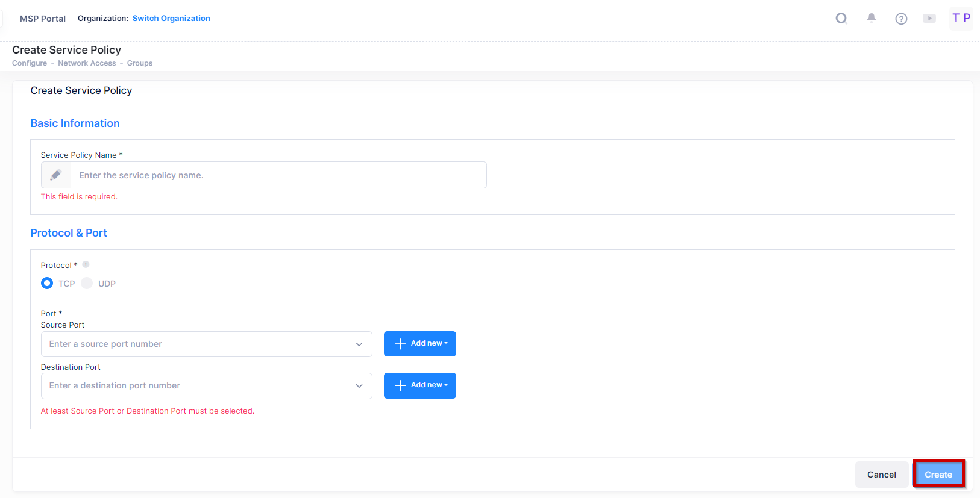Click the pencil icon beside policy name
Viewport: 980px width, 498px height.
click(x=56, y=175)
